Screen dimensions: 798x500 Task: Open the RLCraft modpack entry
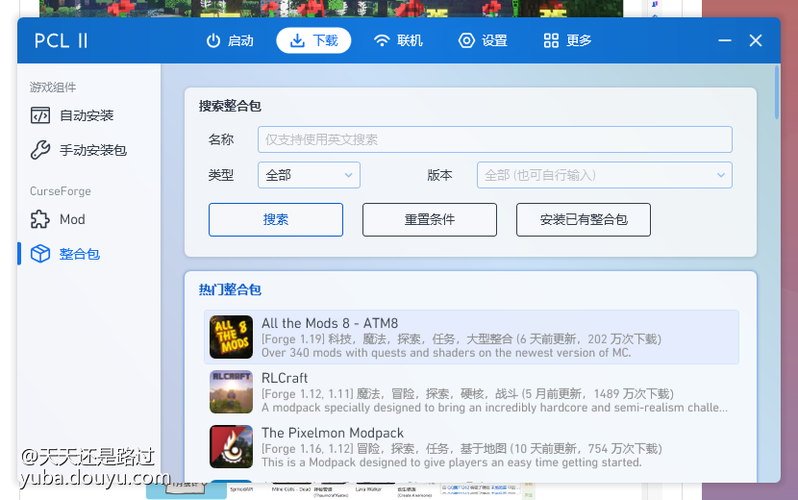(x=471, y=392)
